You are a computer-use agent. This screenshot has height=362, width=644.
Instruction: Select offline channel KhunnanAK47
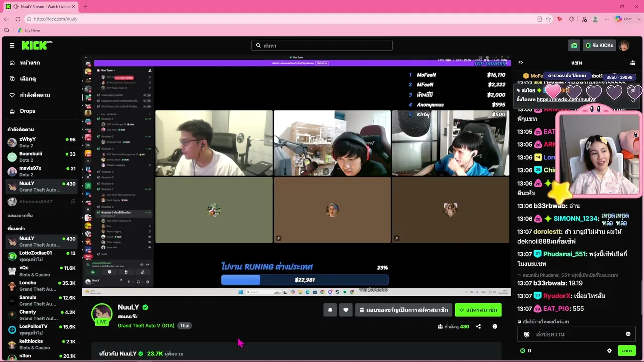pyautogui.click(x=41, y=201)
